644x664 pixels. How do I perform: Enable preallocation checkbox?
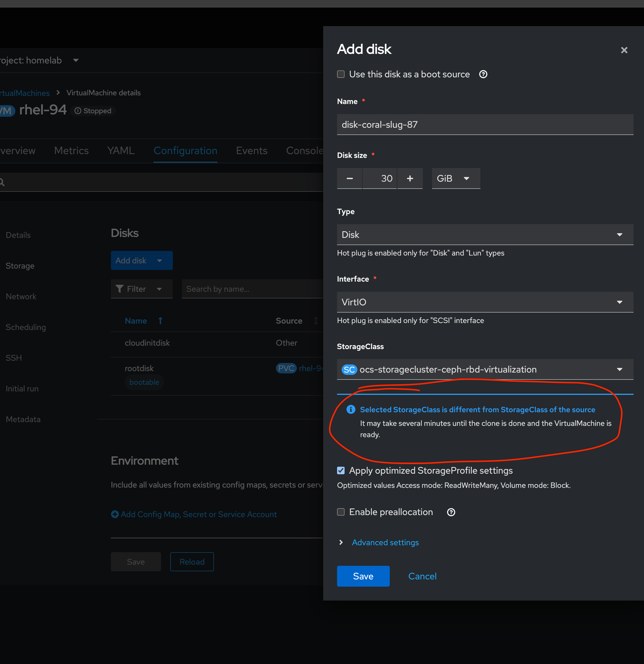(341, 512)
